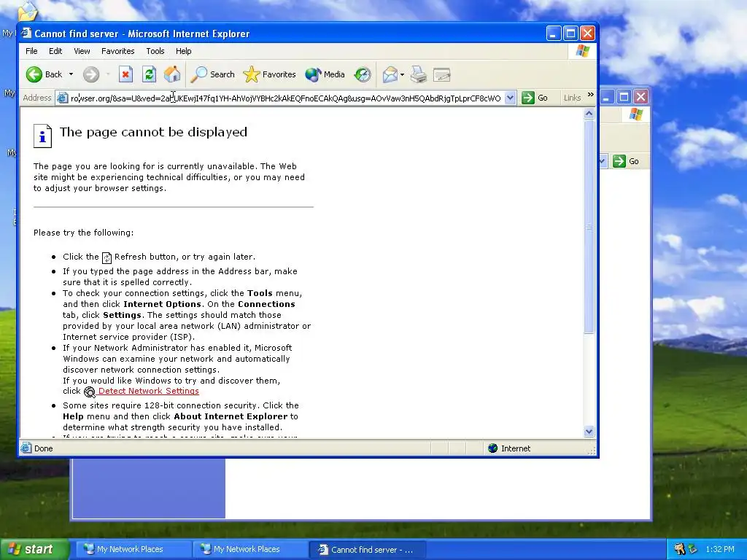Image resolution: width=747 pixels, height=560 pixels.
Task: Click the Internet zone globe icon in status bar
Action: tap(492, 448)
